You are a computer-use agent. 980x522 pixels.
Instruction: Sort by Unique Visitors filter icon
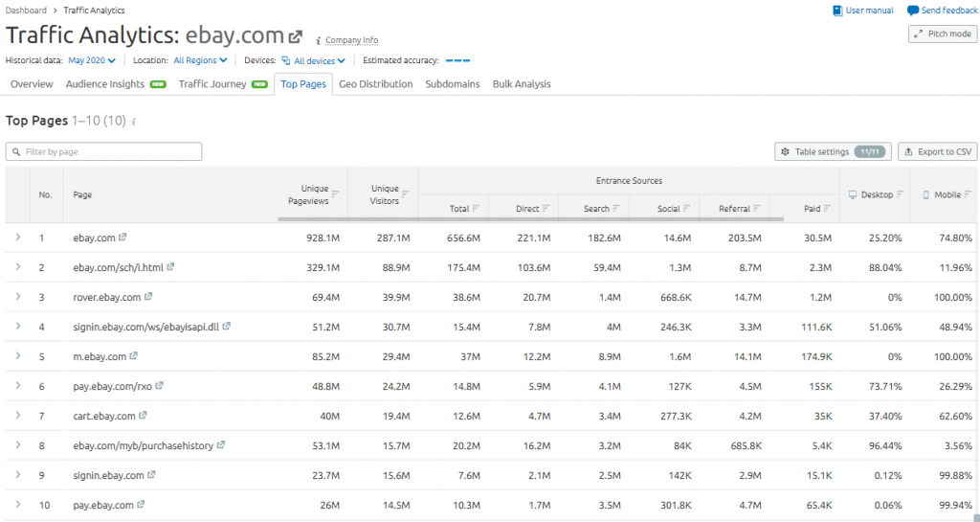click(x=406, y=193)
